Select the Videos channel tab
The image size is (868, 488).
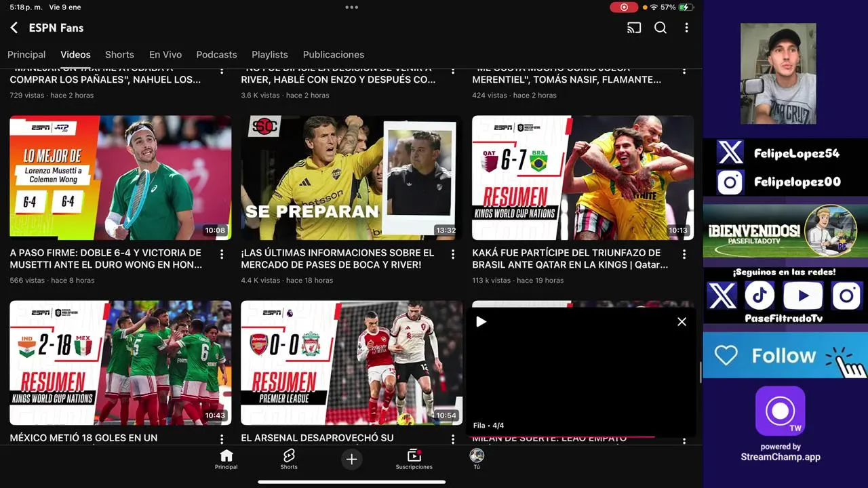click(75, 54)
